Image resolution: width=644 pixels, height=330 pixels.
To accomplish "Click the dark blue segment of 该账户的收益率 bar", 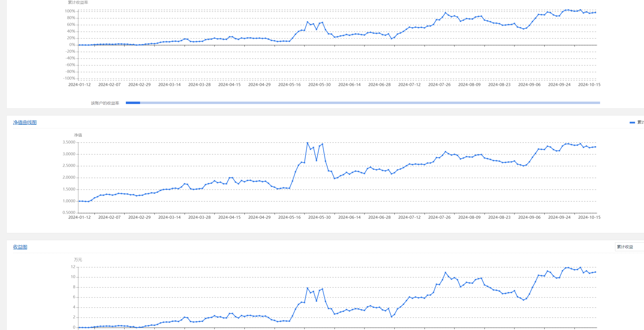I will (x=133, y=103).
